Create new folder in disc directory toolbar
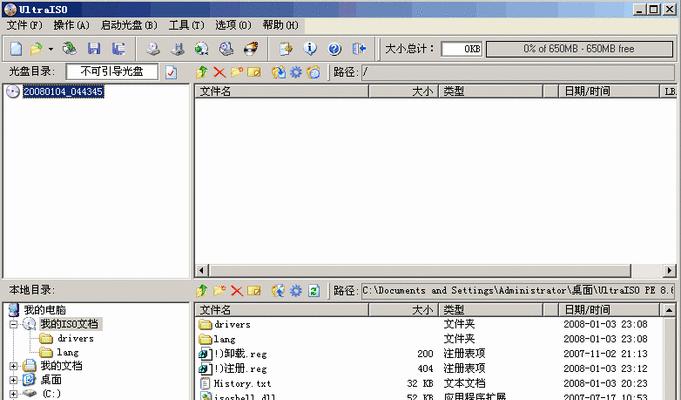The height and width of the screenshot is (400, 681). coord(237,72)
